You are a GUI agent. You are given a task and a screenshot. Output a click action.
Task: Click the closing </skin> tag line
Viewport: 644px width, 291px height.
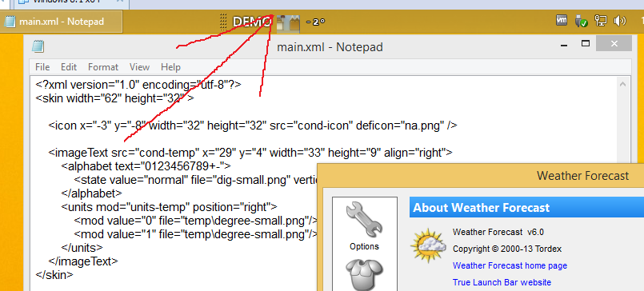click(x=54, y=274)
